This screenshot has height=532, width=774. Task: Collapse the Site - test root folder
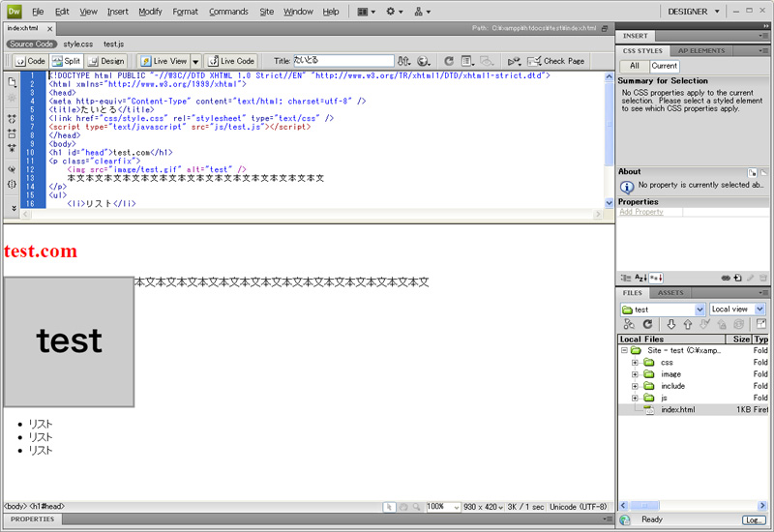pos(624,350)
